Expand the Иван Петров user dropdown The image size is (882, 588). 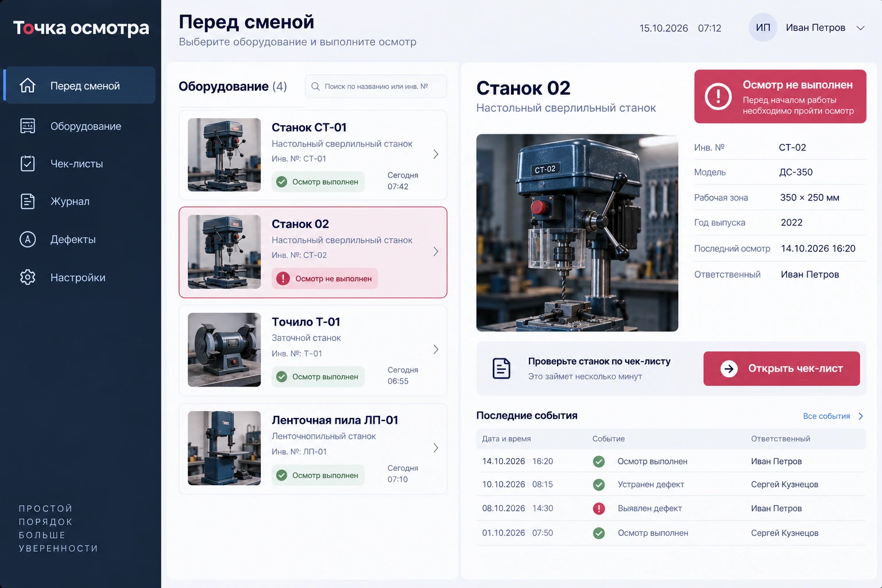click(860, 28)
